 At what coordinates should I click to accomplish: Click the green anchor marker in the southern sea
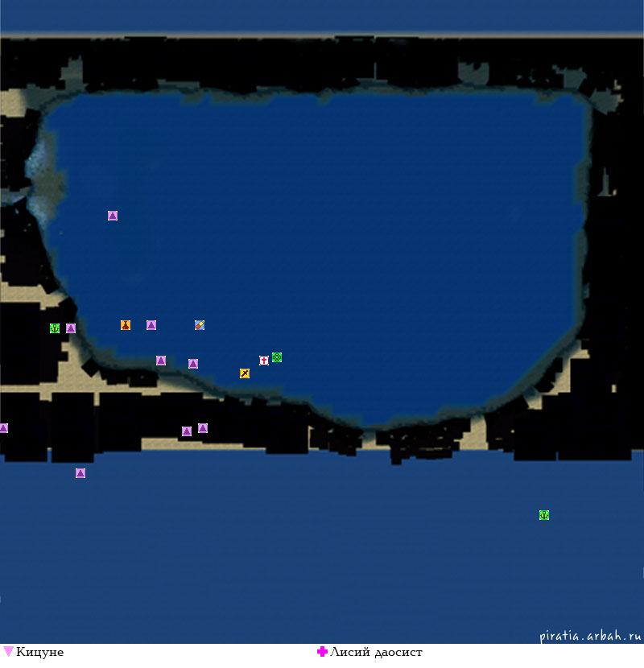tap(544, 514)
